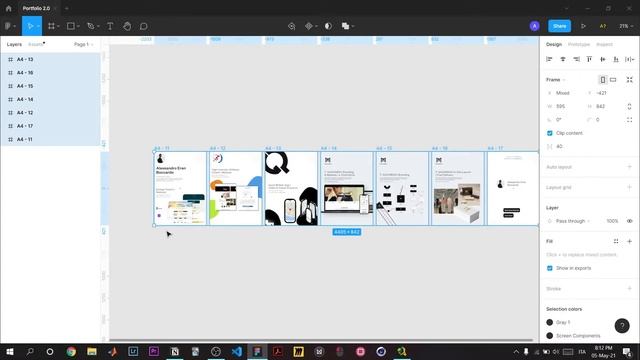Toggle independent corners icon
Viewport: 640px width, 360px height.
(629, 120)
